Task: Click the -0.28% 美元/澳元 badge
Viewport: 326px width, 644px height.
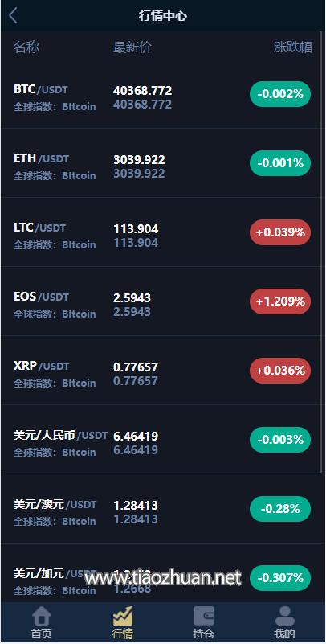Action: [280, 509]
